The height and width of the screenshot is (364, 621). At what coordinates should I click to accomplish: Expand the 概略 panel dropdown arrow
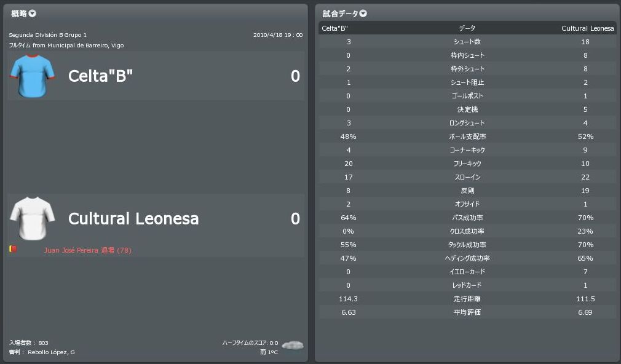click(33, 14)
